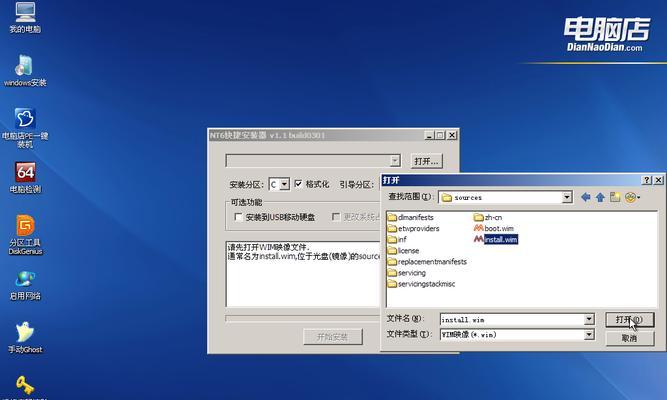Viewport: 667px width, 400px height.
Task: Select the servicing folder
Action: (407, 273)
